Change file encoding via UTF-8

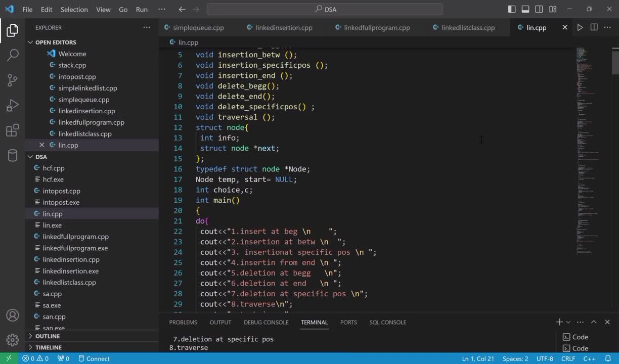coord(545,358)
